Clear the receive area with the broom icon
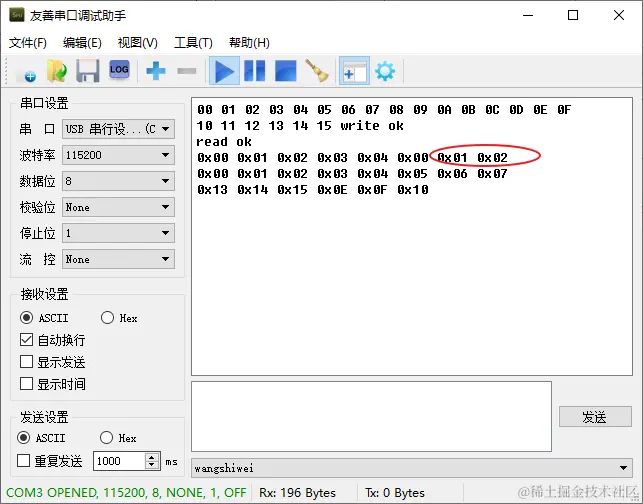The height and width of the screenshot is (504, 643). point(317,71)
